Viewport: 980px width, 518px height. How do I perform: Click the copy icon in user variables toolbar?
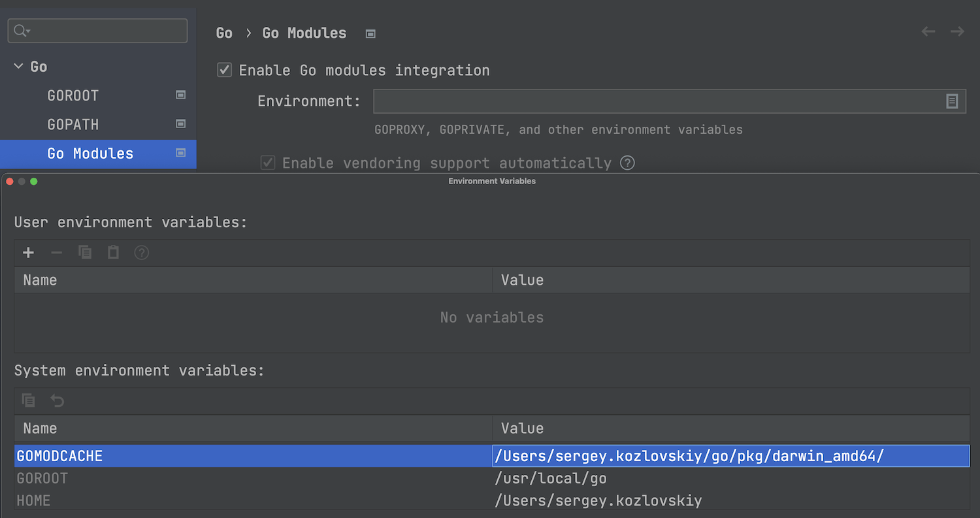tap(85, 252)
